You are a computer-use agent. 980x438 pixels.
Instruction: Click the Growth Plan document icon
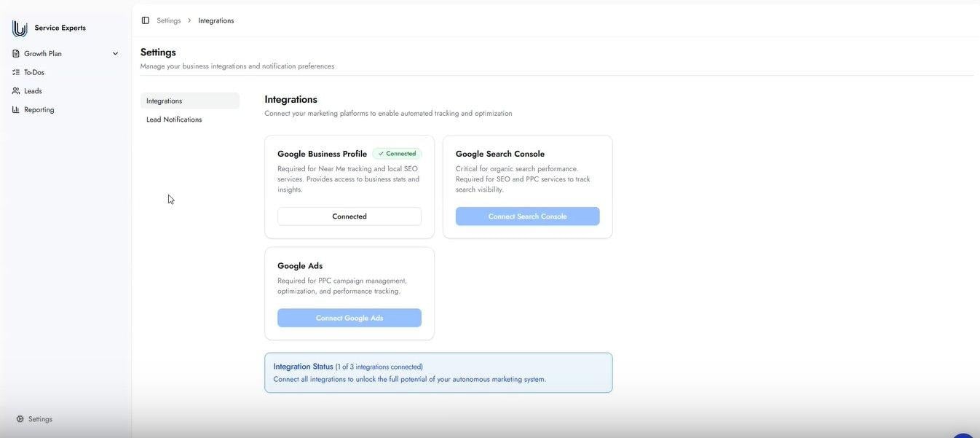(16, 54)
